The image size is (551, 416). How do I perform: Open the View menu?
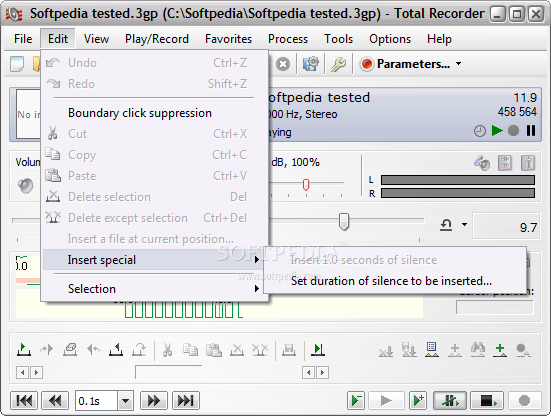(96, 39)
